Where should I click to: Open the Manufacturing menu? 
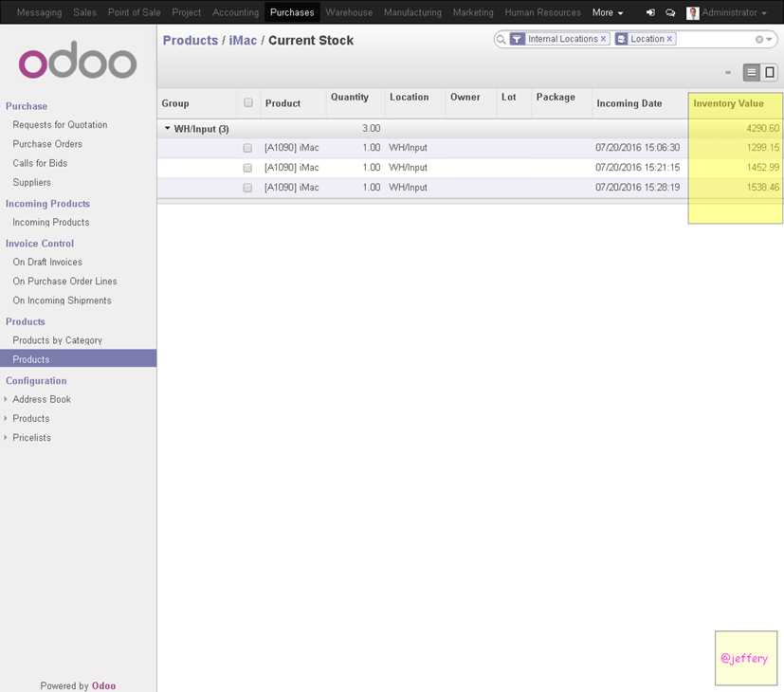click(412, 12)
